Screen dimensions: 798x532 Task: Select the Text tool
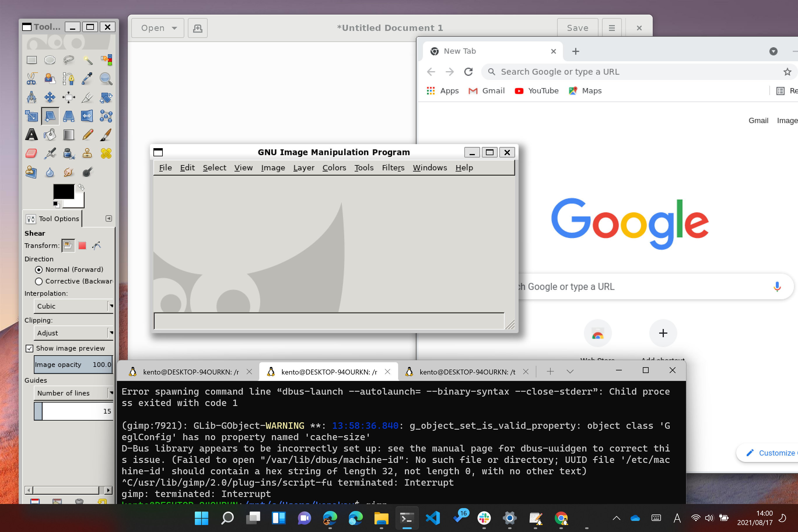point(32,135)
